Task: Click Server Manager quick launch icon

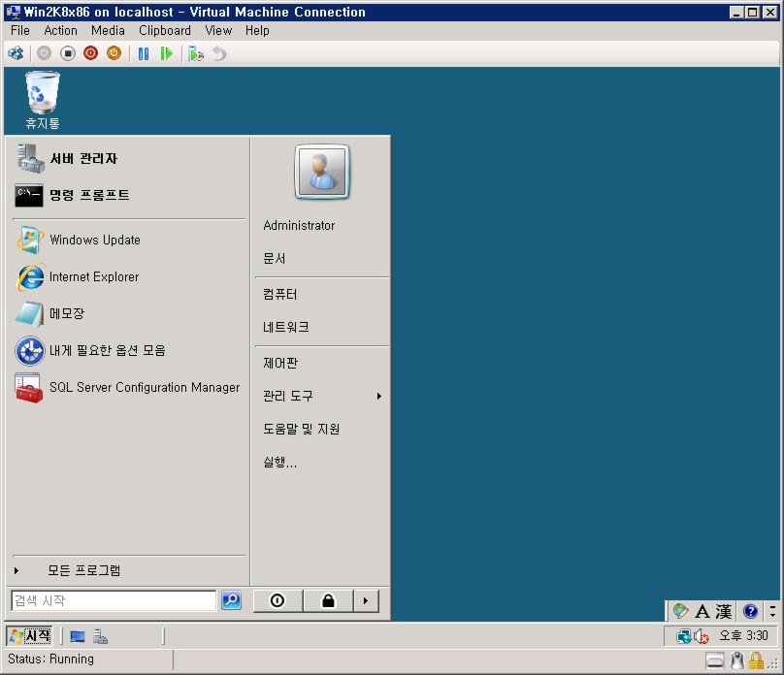Action: coord(100,636)
